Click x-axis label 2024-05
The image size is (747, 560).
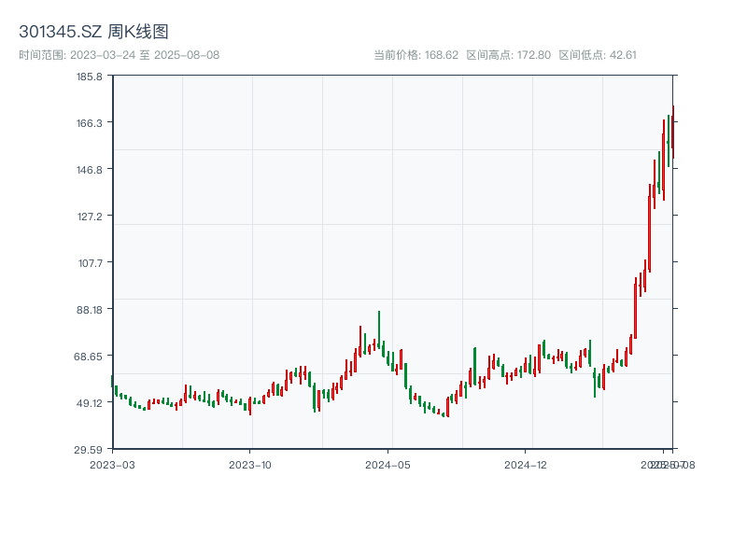click(x=388, y=465)
